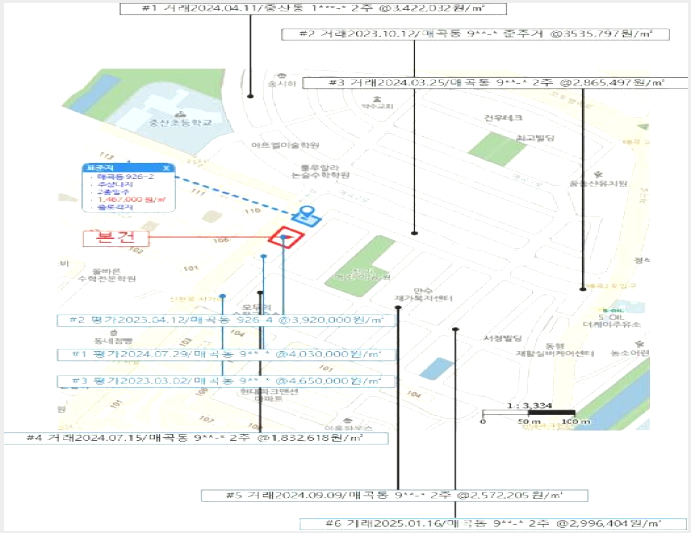Click the S-OIL gas station icon

tap(610, 310)
